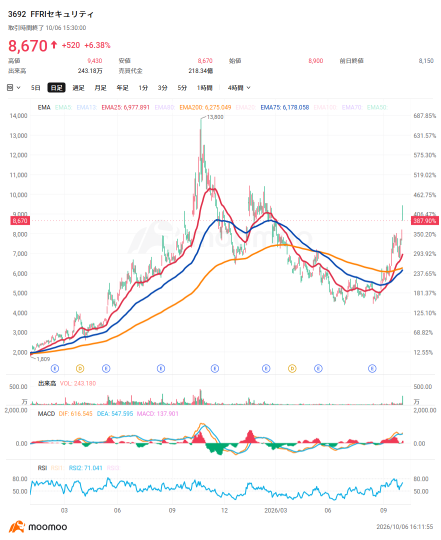Select the 3分 interval tab

tap(162, 88)
